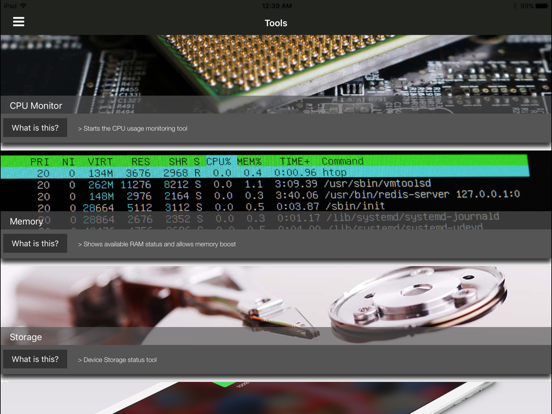Click the Tools title in header
552x414 pixels.
tap(276, 23)
